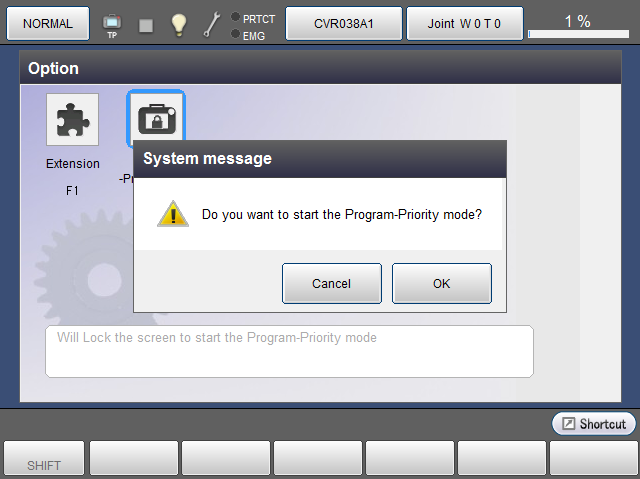Activate the SHIFT function key
Screen dimensions: 640x479
pyautogui.click(x=44, y=459)
